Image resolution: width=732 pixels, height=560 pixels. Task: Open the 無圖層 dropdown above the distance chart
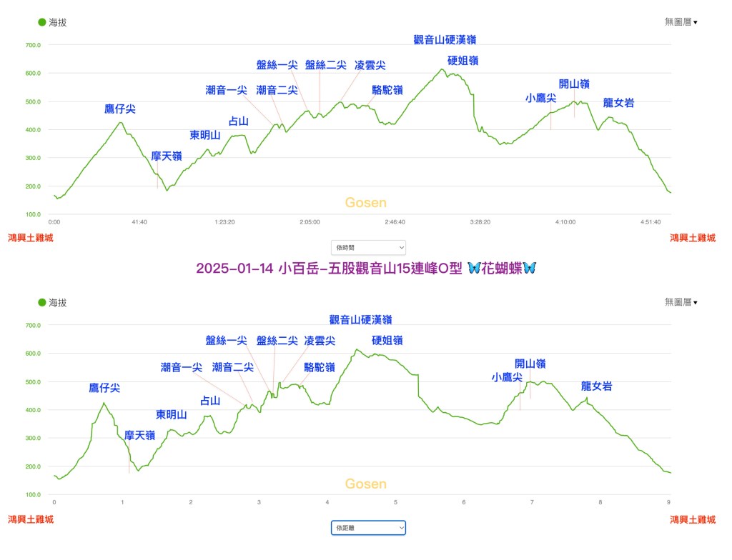coord(681,303)
